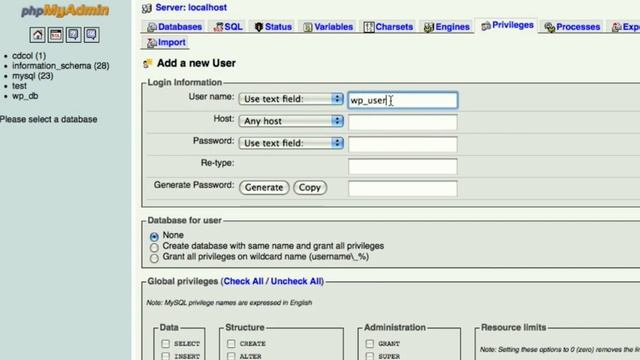Select Create database with same name option
The height and width of the screenshot is (360, 640).
tap(154, 247)
